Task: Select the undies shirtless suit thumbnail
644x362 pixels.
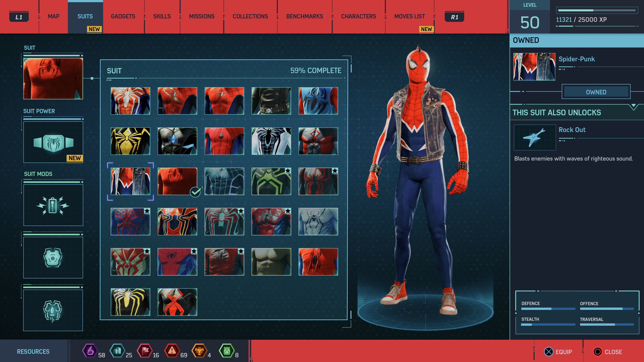Action: 271,262
